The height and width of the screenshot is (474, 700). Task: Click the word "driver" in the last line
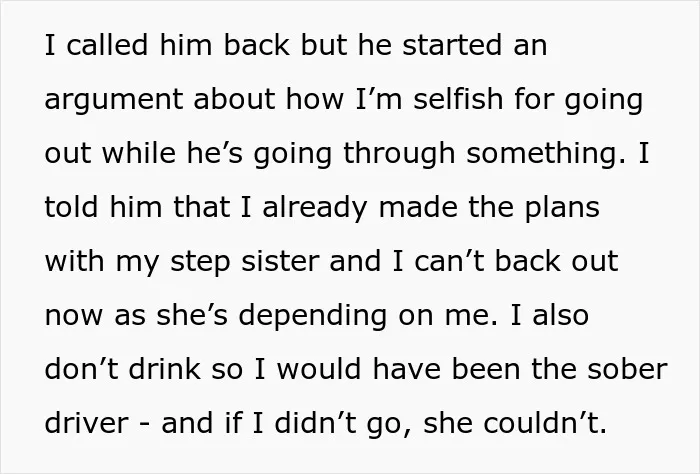(x=87, y=423)
